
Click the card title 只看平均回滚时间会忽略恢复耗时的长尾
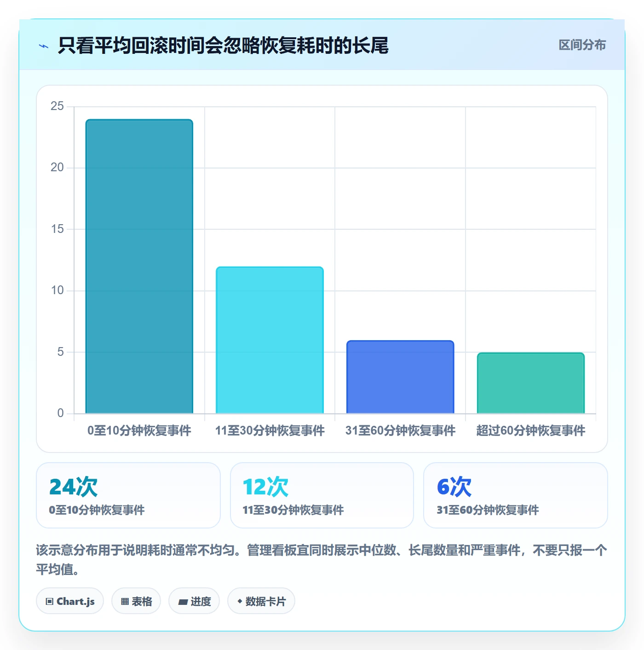[223, 46]
